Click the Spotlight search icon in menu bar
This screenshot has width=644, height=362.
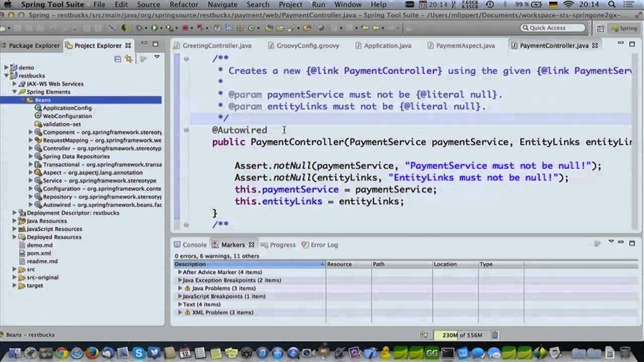coord(612,5)
